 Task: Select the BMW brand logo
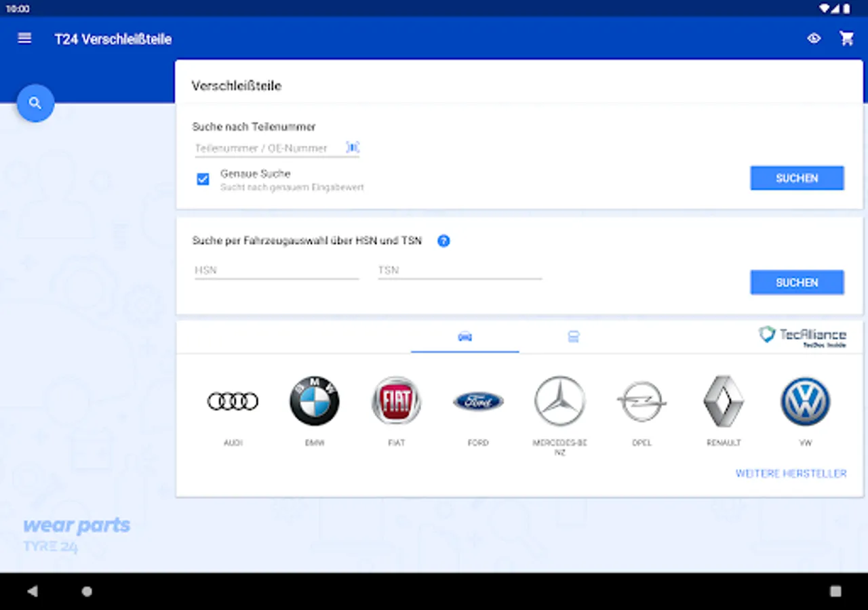[315, 401]
